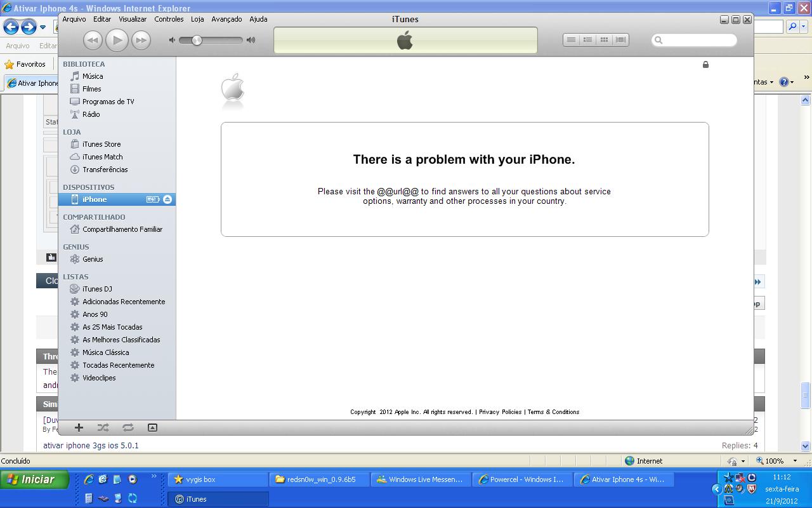Switch to Windows Live Messenger taskbar item
This screenshot has width=812, height=508.
tap(421, 479)
